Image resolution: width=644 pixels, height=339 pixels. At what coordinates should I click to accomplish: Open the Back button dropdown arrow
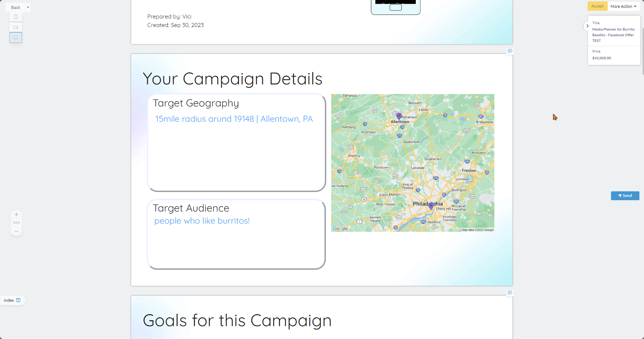tap(28, 7)
